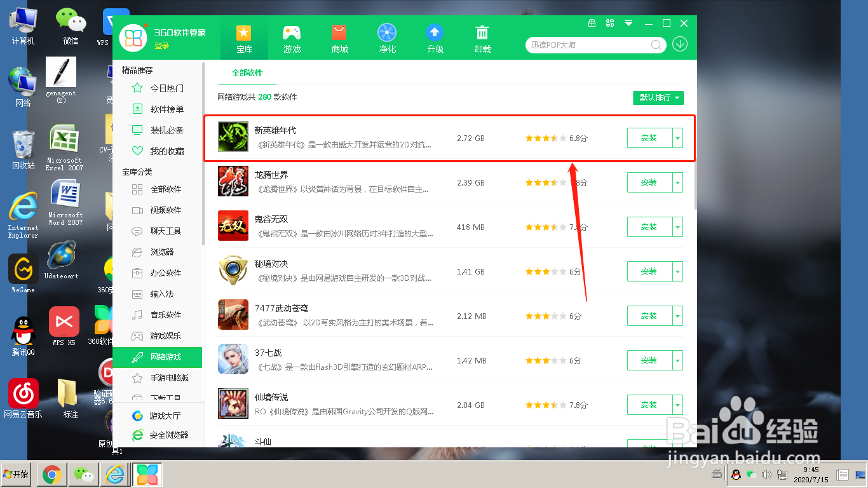Image resolution: width=868 pixels, height=488 pixels.
Task: Focus the 迅读PDF大师 search field
Action: (588, 45)
